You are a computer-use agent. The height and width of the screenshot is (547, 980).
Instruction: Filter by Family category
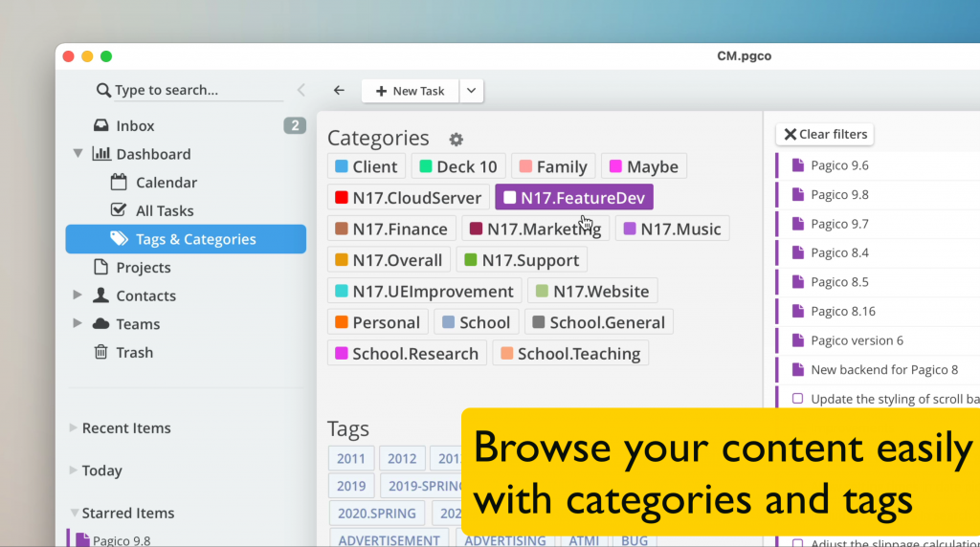553,166
